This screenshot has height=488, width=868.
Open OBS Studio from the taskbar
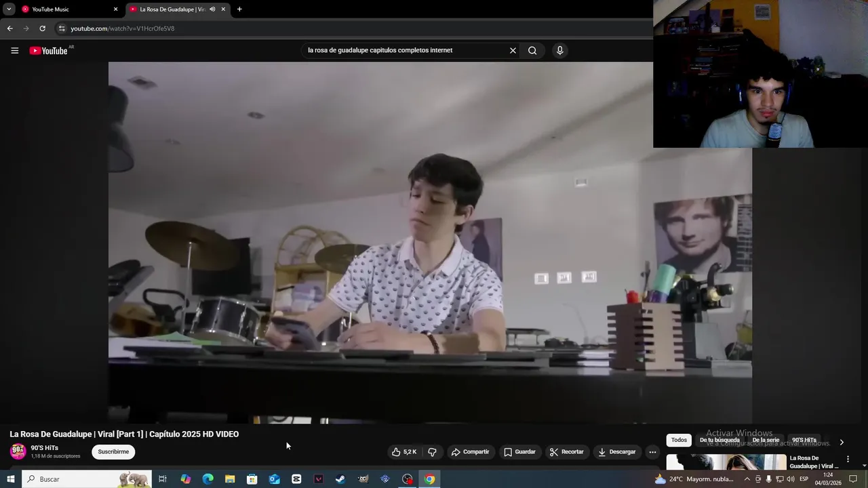point(407,479)
